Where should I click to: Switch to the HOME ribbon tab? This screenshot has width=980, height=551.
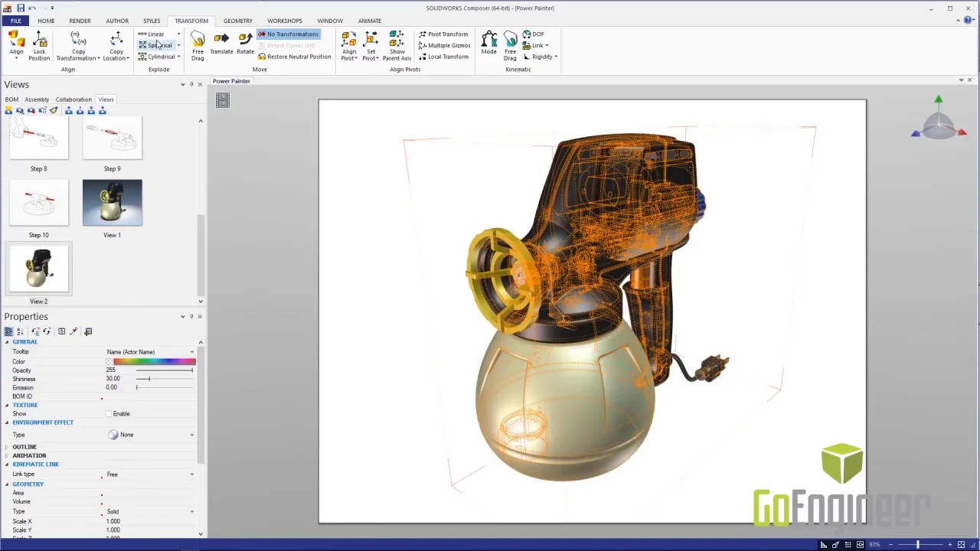(46, 21)
